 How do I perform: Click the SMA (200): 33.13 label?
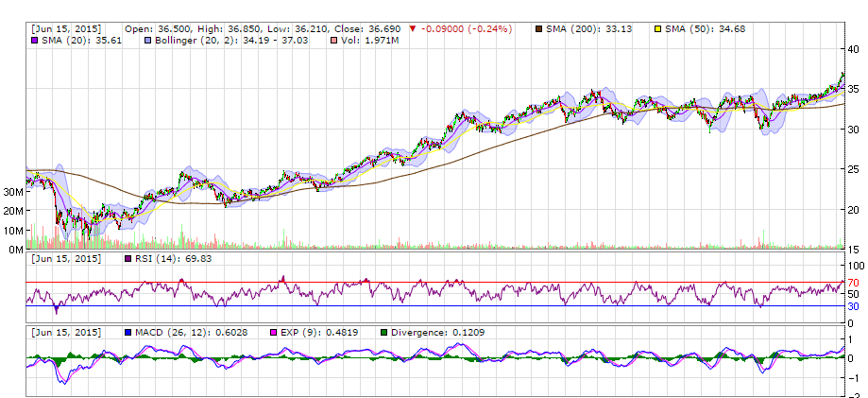[589, 28]
